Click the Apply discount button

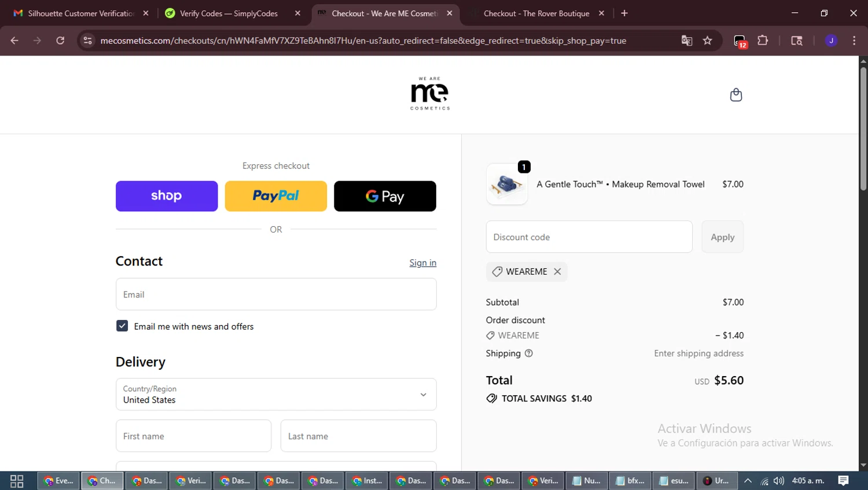point(723,237)
